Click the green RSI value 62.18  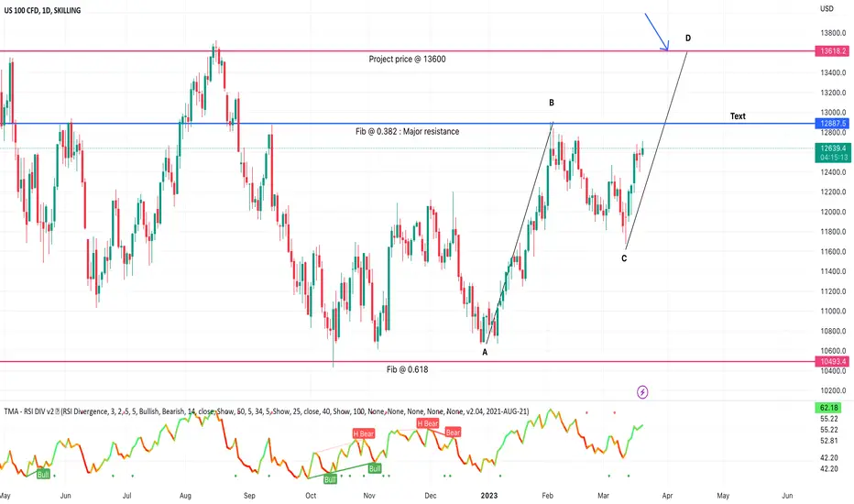pyautogui.click(x=828, y=408)
